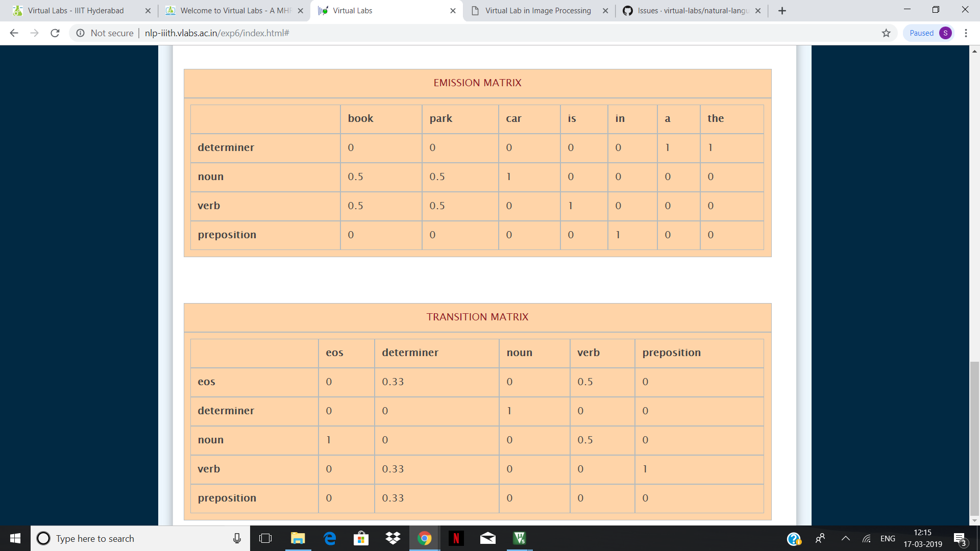Screen dimensions: 980x551
Task: Open the Paused sync profile menu
Action: pyautogui.click(x=928, y=33)
